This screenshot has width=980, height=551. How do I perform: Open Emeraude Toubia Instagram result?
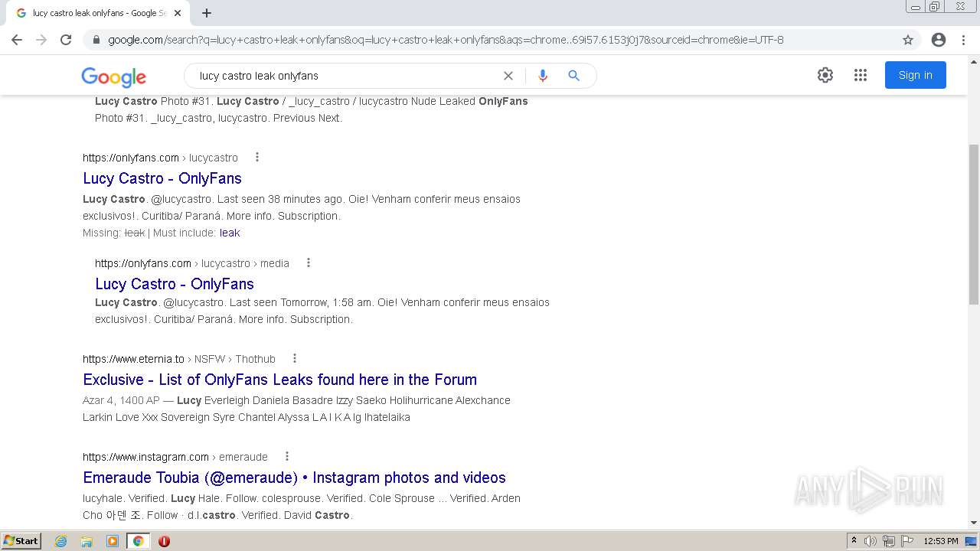click(x=294, y=478)
